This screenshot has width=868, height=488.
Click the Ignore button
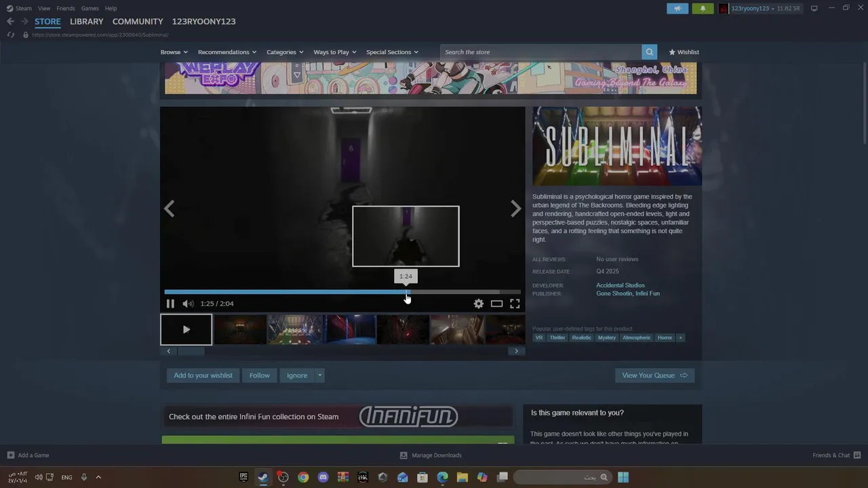coord(297,375)
